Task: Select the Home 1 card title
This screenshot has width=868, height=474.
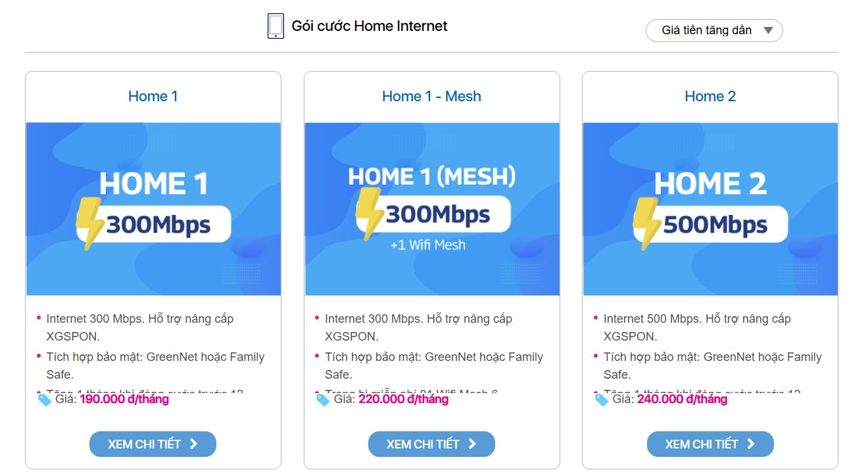Action: (153, 96)
